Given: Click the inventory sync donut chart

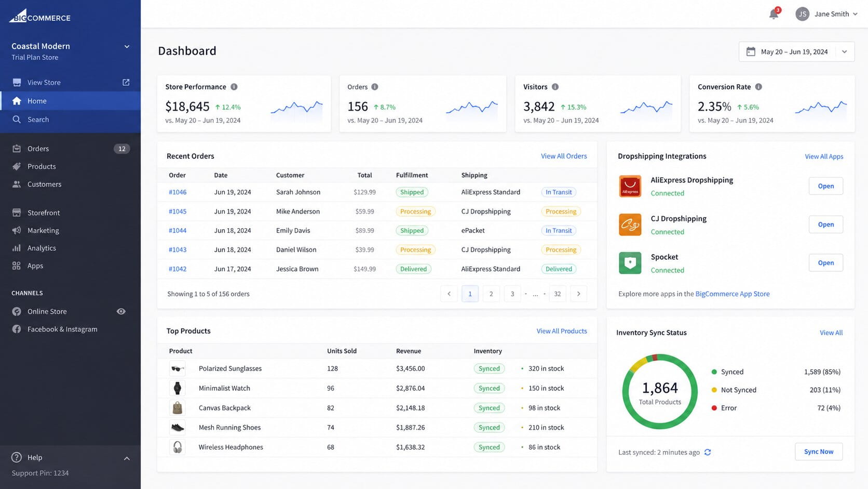Looking at the screenshot, I should [x=660, y=391].
